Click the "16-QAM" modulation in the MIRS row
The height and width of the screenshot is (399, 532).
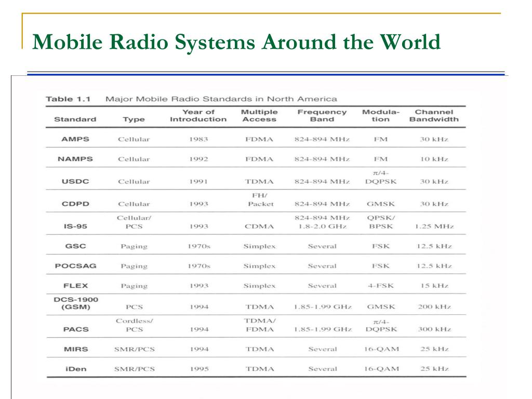click(x=381, y=349)
